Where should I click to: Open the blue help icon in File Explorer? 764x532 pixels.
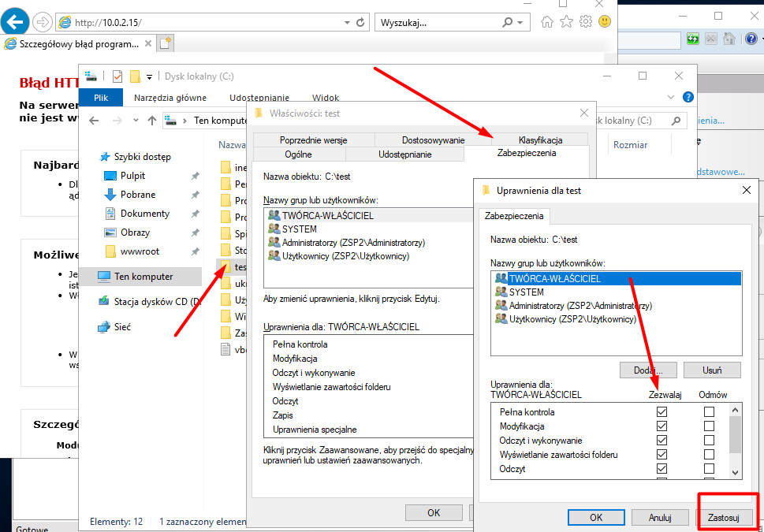[688, 97]
